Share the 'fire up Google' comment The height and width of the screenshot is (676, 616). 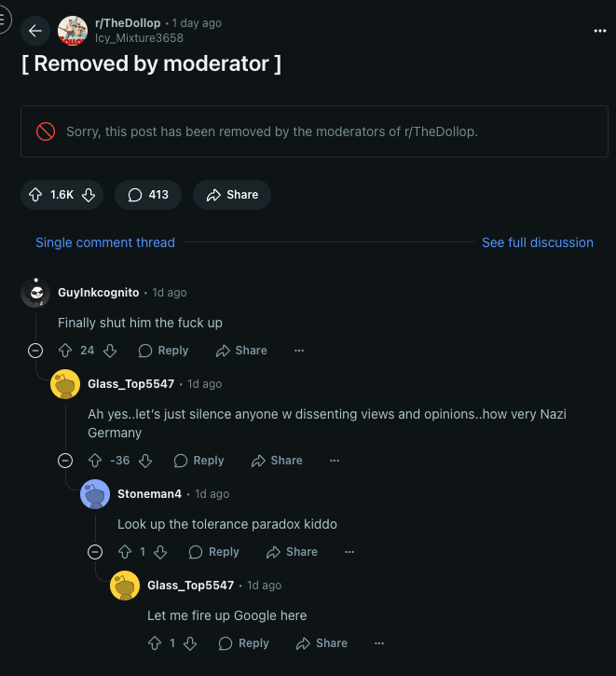point(322,643)
